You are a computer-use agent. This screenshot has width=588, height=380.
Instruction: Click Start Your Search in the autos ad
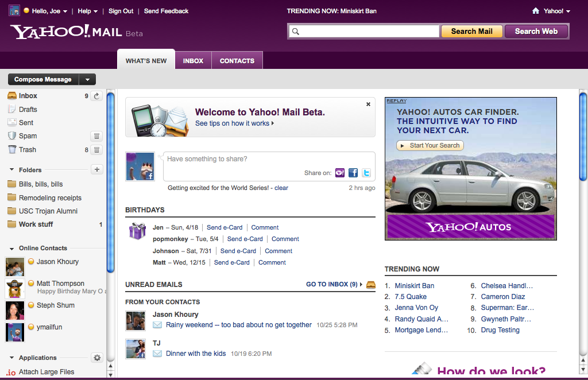tap(430, 145)
